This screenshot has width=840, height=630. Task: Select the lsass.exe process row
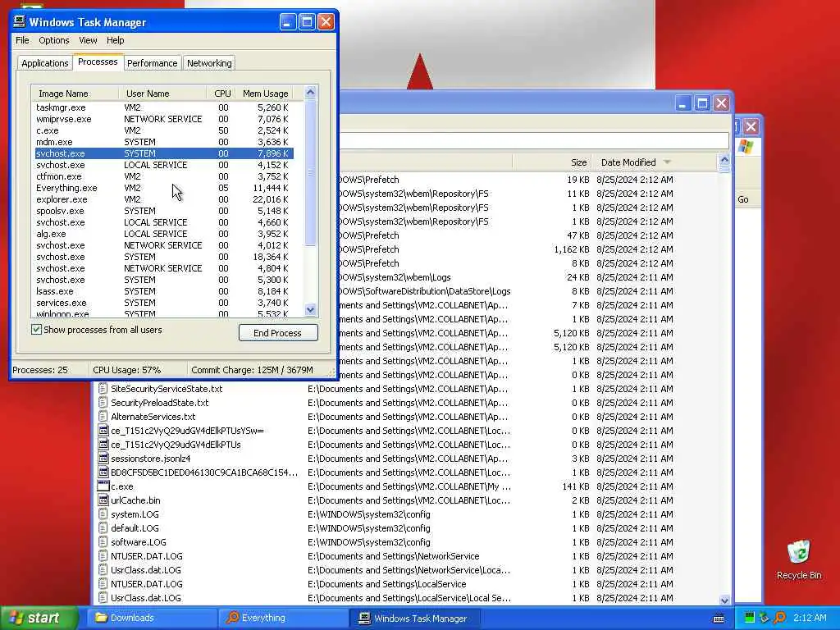pos(163,291)
